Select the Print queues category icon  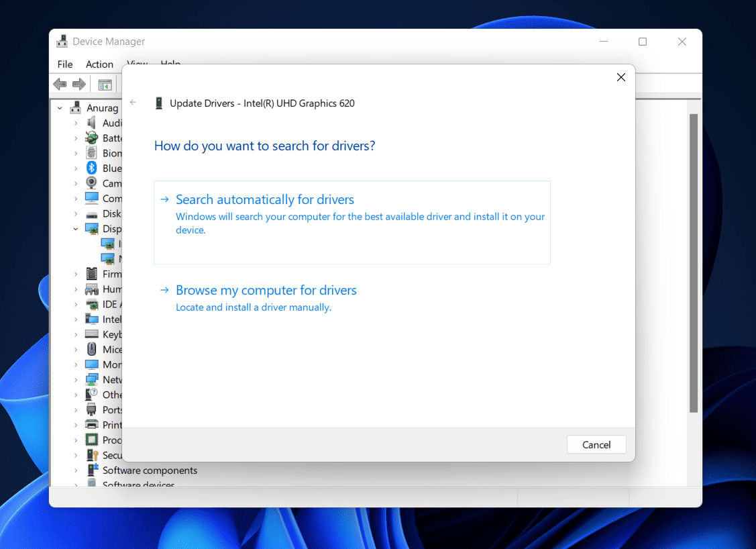(92, 425)
